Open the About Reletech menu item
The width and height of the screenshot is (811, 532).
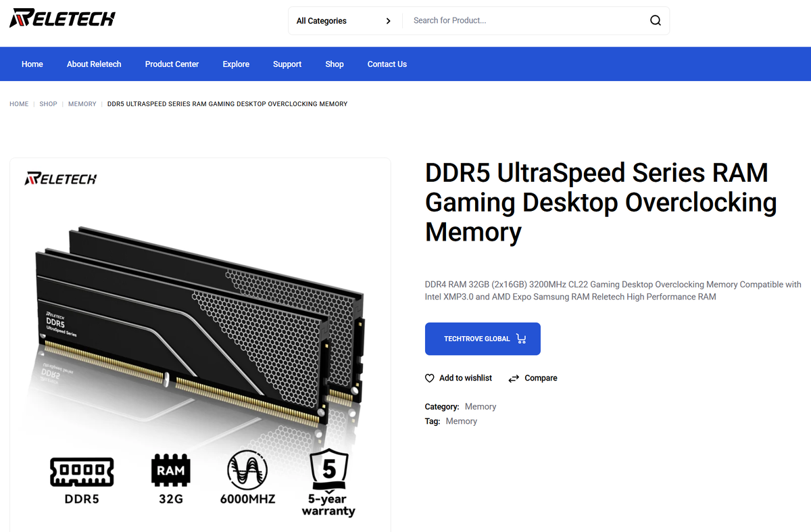click(94, 64)
